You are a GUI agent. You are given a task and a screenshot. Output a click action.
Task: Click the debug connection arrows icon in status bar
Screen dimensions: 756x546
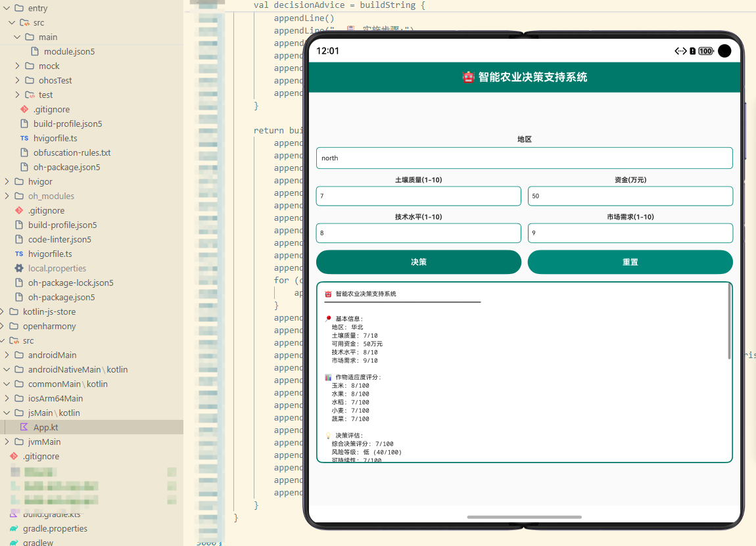coord(680,51)
